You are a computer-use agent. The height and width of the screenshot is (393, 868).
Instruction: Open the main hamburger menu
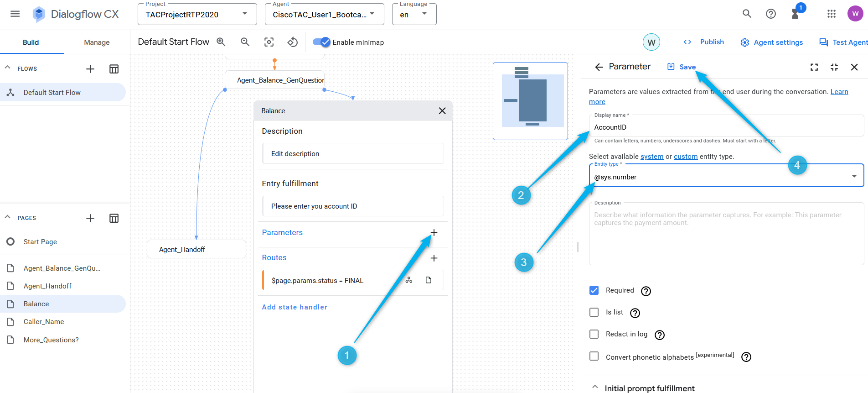15,14
